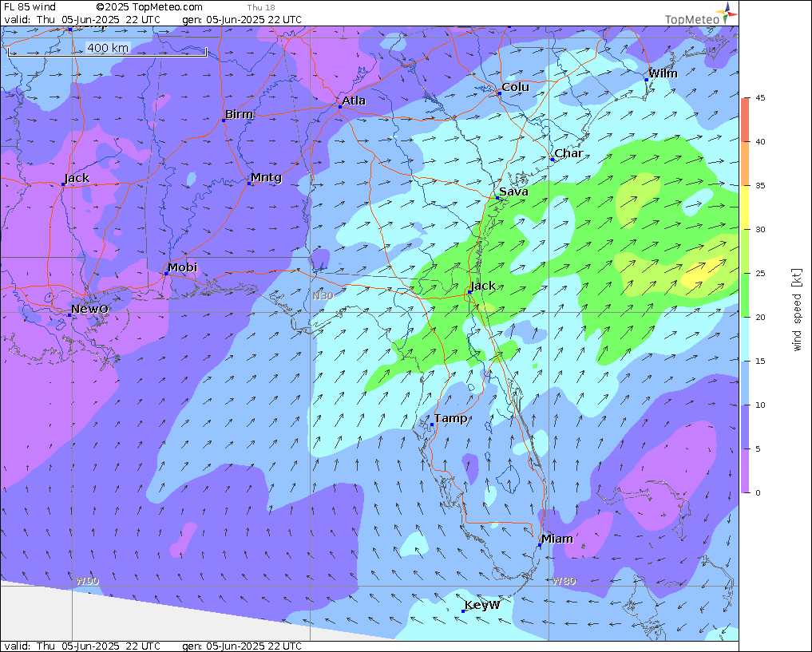This screenshot has width=812, height=652.
Task: Click the W90 longitude label
Action: (87, 581)
